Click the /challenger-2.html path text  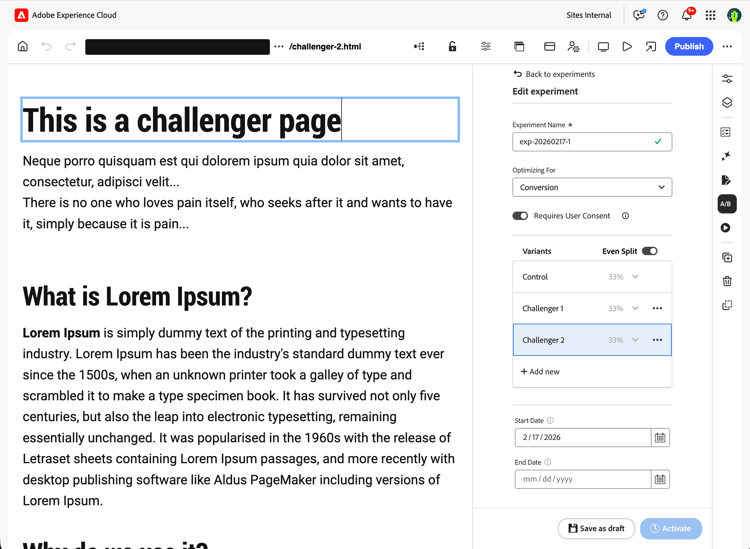325,46
